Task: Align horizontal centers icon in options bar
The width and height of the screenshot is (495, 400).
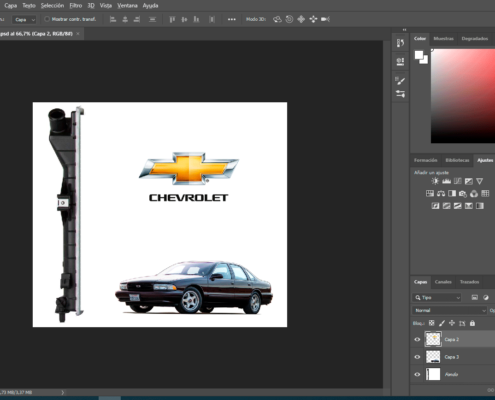Action: (x=125, y=19)
